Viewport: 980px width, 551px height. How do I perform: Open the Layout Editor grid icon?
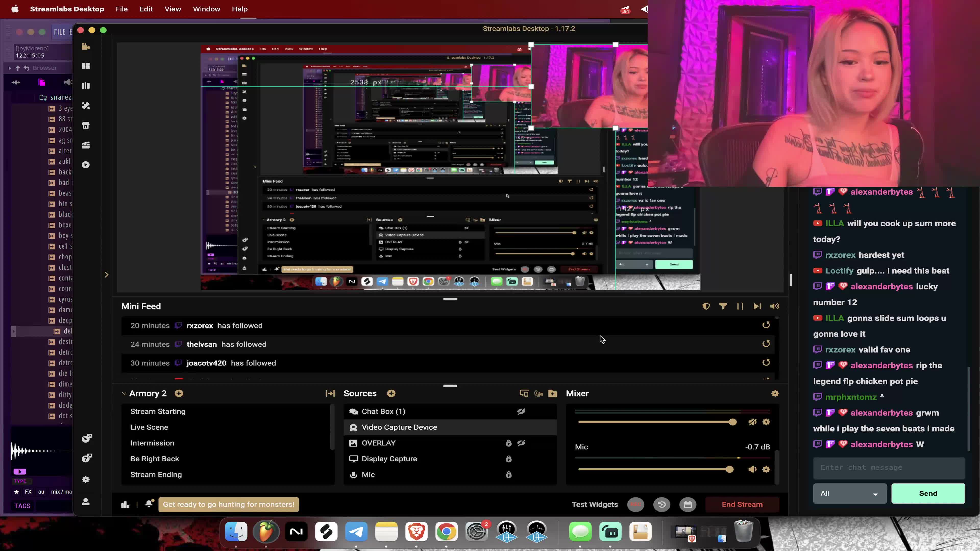[x=85, y=66]
